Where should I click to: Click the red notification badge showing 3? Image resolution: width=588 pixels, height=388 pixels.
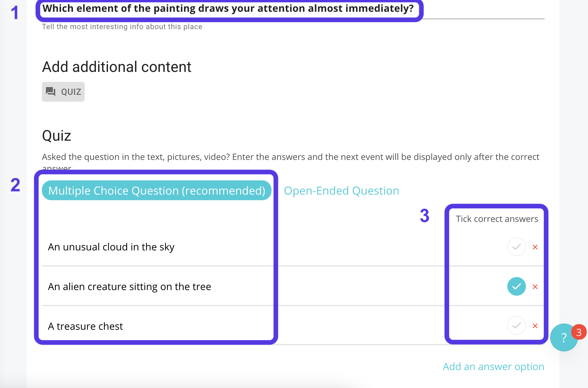click(x=579, y=332)
